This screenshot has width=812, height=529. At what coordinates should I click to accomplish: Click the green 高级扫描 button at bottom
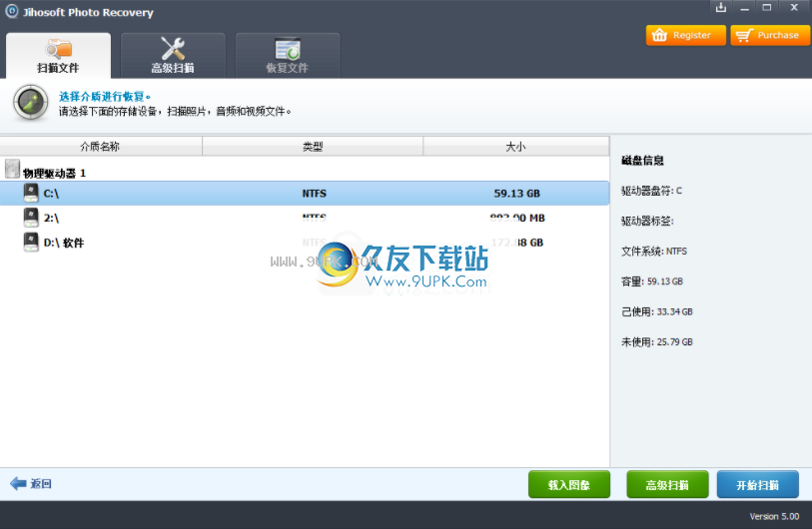click(x=667, y=485)
